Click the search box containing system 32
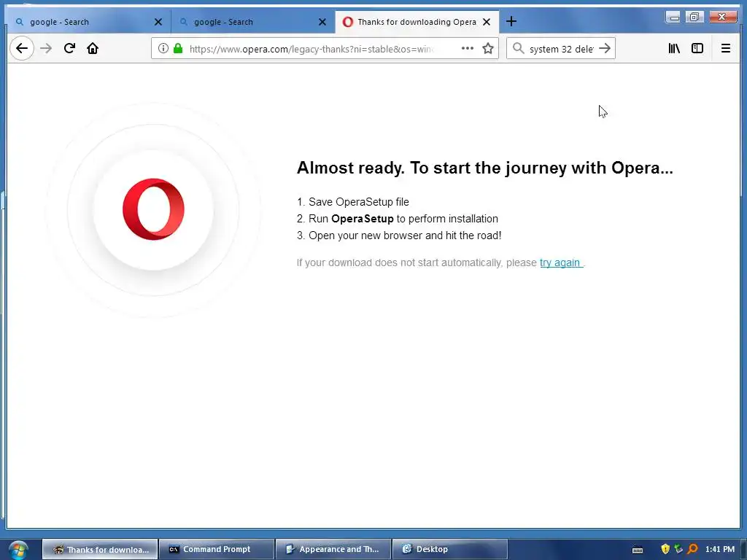The width and height of the screenshot is (747, 560). click(561, 49)
